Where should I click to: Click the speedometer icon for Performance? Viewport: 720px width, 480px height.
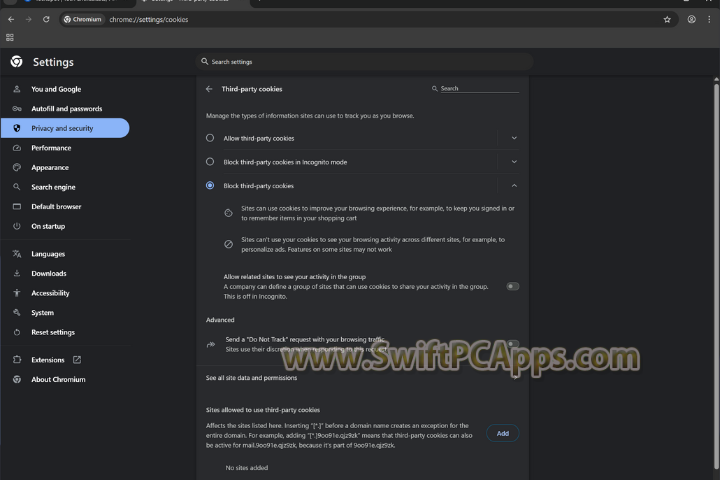(x=17, y=148)
